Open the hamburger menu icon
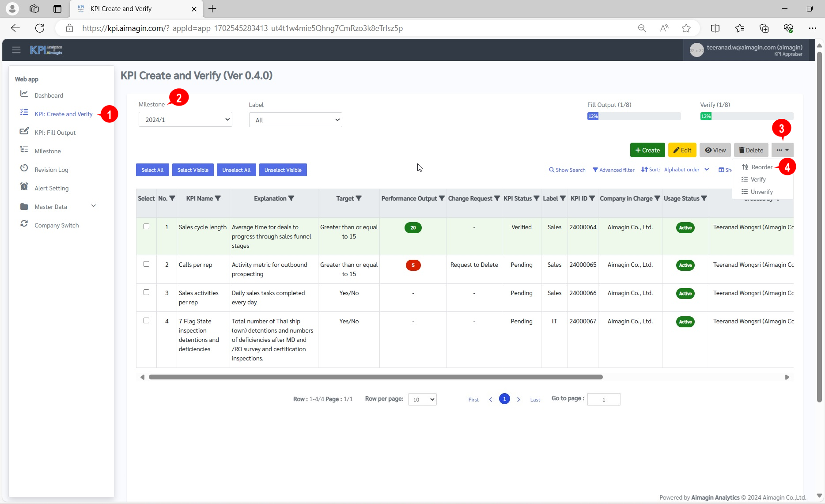Screen dimensions: 825x504 pos(16,50)
